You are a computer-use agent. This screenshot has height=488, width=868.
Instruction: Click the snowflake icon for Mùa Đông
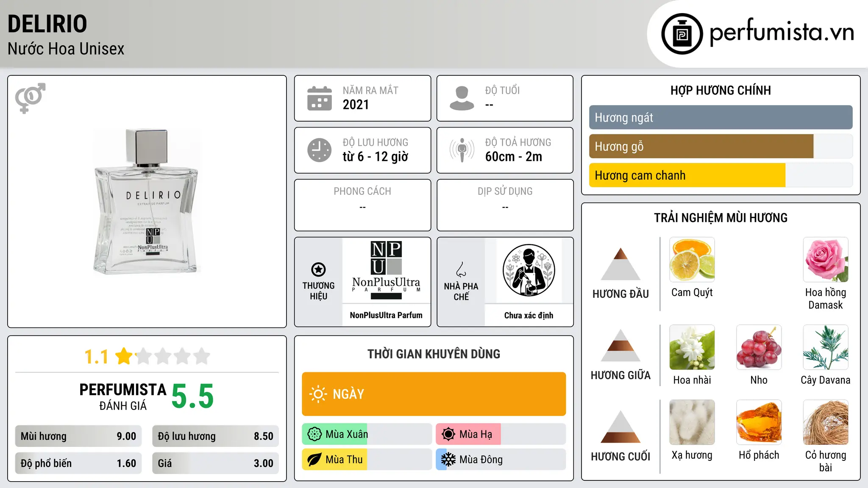[x=448, y=460]
